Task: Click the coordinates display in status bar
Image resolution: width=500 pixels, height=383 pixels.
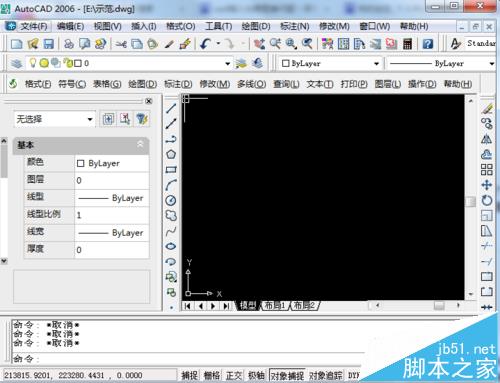Action: pos(89,376)
